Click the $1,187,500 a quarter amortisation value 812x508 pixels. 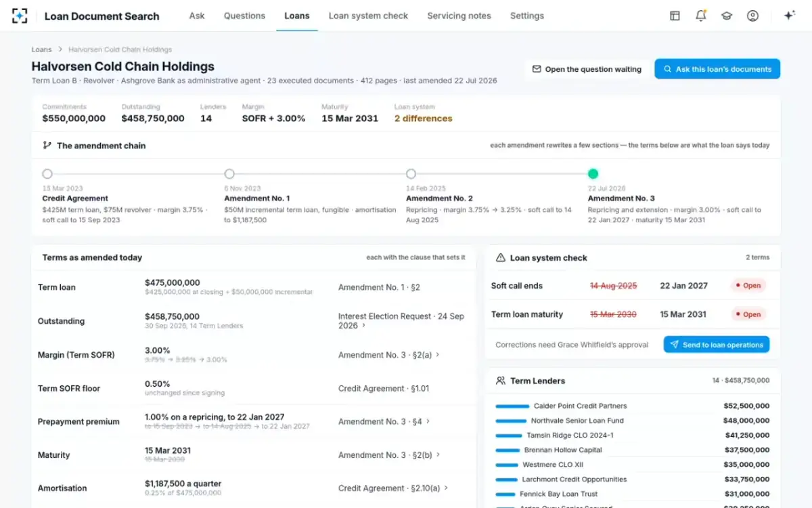coord(183,484)
